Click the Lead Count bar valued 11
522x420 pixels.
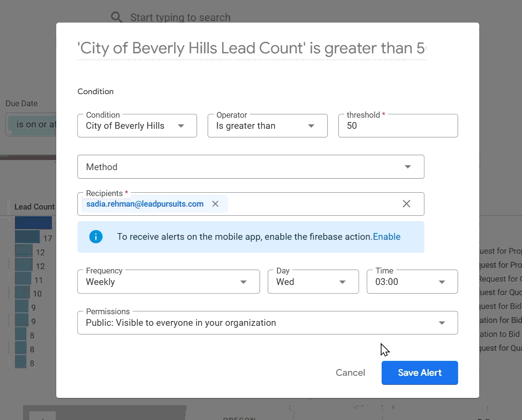tap(23, 279)
